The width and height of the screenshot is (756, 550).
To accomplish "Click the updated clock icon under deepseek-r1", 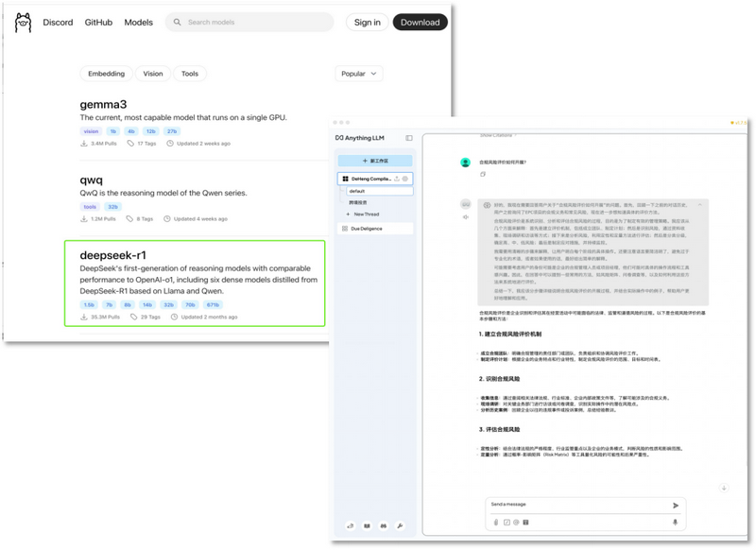I will click(x=174, y=317).
